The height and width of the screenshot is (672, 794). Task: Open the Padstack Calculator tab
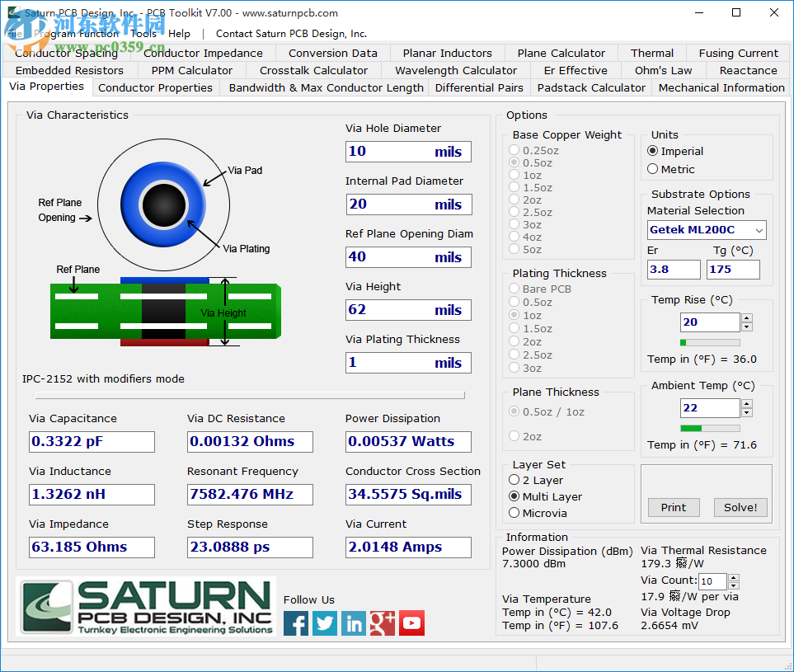[x=590, y=87]
